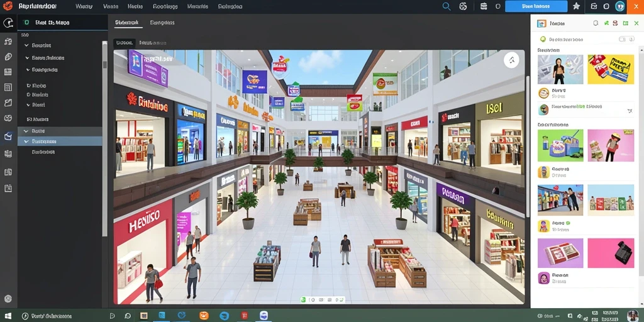Click the left tree panel's vertical scrollbar
Viewport: 644px width, 322px height.
pos(105,140)
